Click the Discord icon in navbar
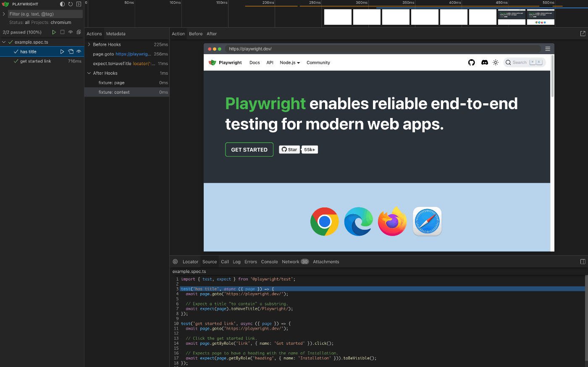The image size is (588, 367). (x=484, y=62)
